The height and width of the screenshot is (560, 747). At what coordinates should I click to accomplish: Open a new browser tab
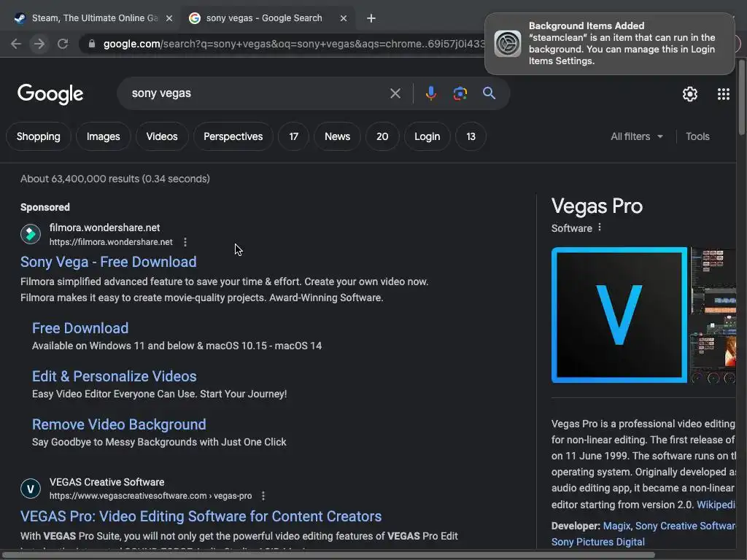[371, 18]
